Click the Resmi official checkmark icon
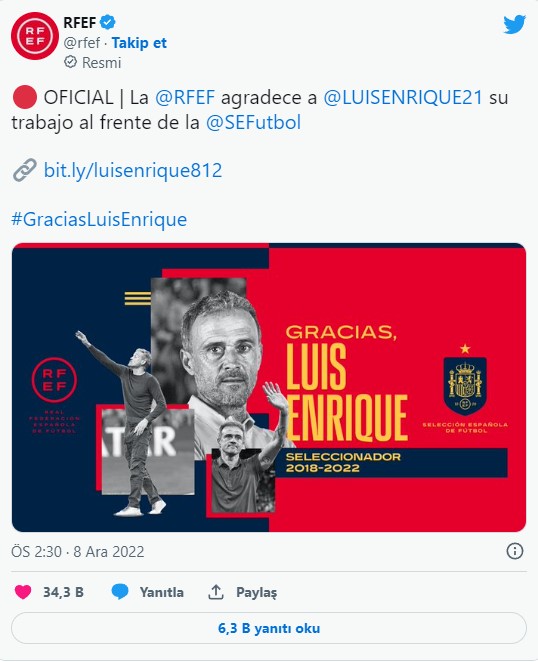The image size is (538, 662). (x=70, y=62)
